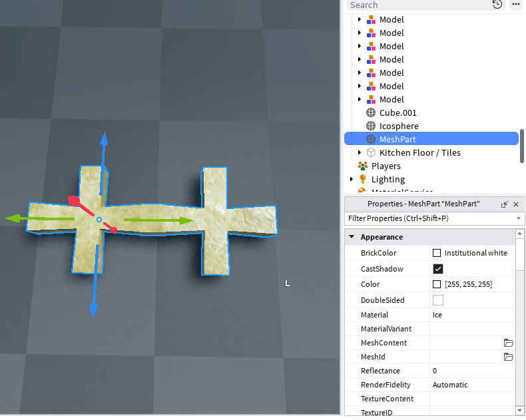Select the MeshPart item in Explorer

(x=431, y=139)
